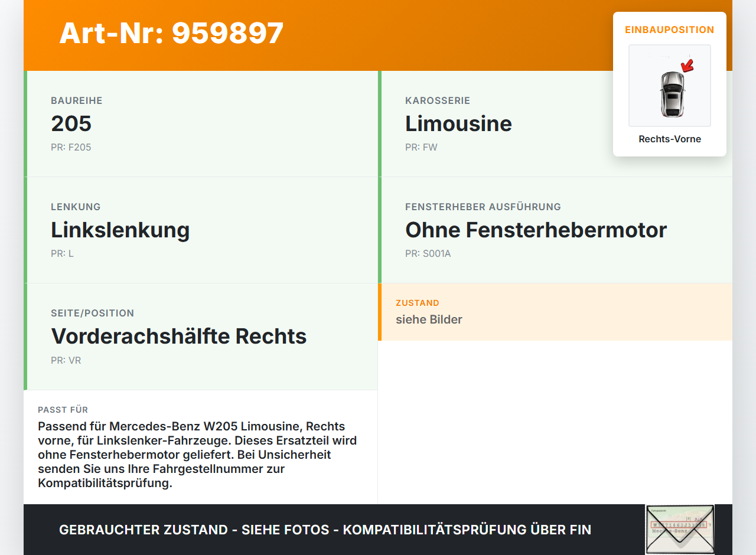Toggle the Linkslenkung option
The width and height of the screenshot is (756, 555).
tap(120, 230)
